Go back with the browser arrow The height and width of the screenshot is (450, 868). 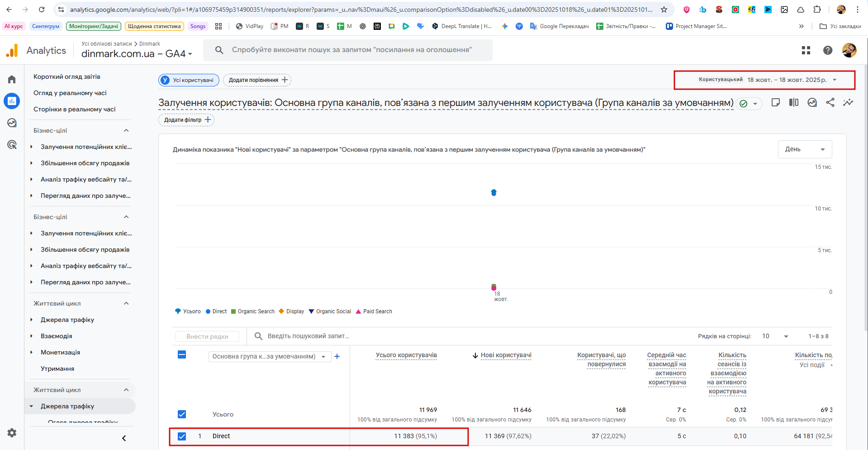(x=9, y=10)
